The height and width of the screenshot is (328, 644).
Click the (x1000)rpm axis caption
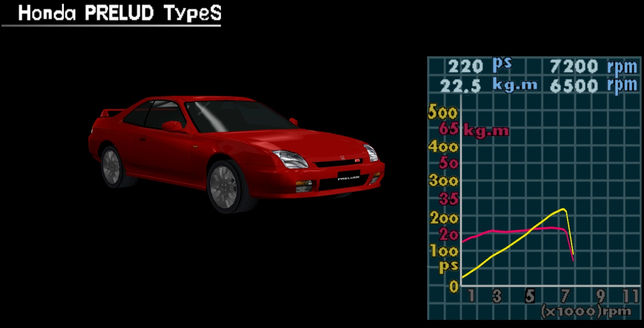pyautogui.click(x=586, y=311)
